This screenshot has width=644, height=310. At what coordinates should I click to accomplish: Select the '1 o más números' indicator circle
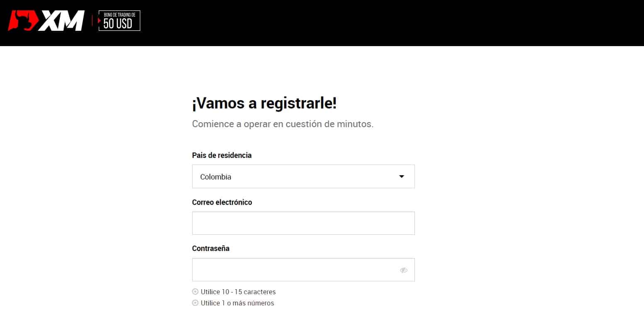tap(195, 303)
